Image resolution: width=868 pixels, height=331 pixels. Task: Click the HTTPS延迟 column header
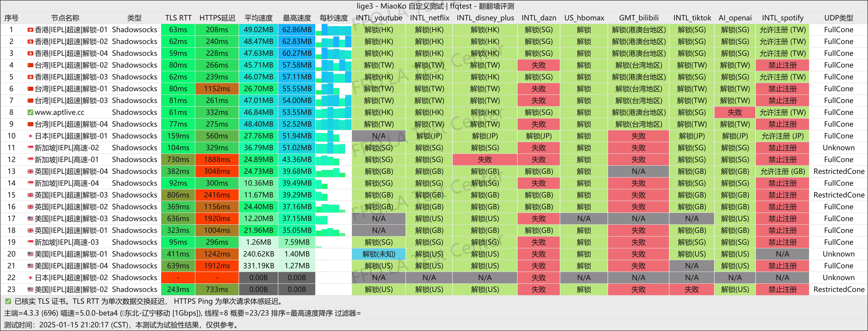point(217,18)
